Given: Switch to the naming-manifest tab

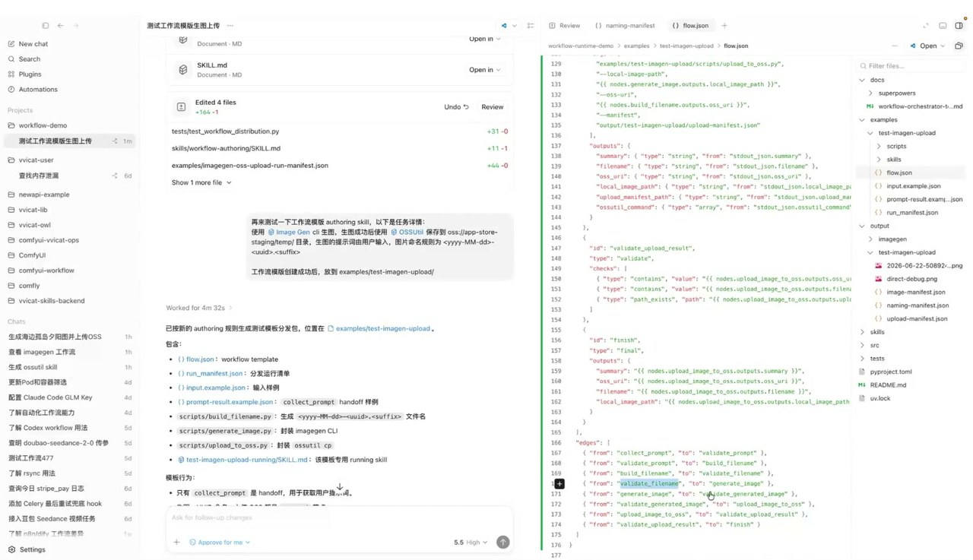Looking at the screenshot, I should click(x=624, y=26).
